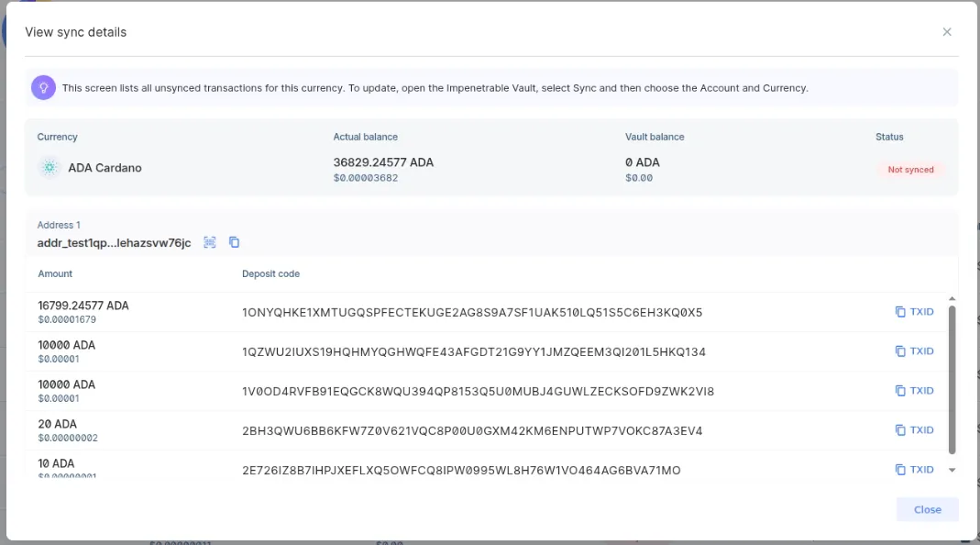Click TXID link for the 10 ADA transaction
The width and height of the screenshot is (980, 545).
(x=922, y=469)
